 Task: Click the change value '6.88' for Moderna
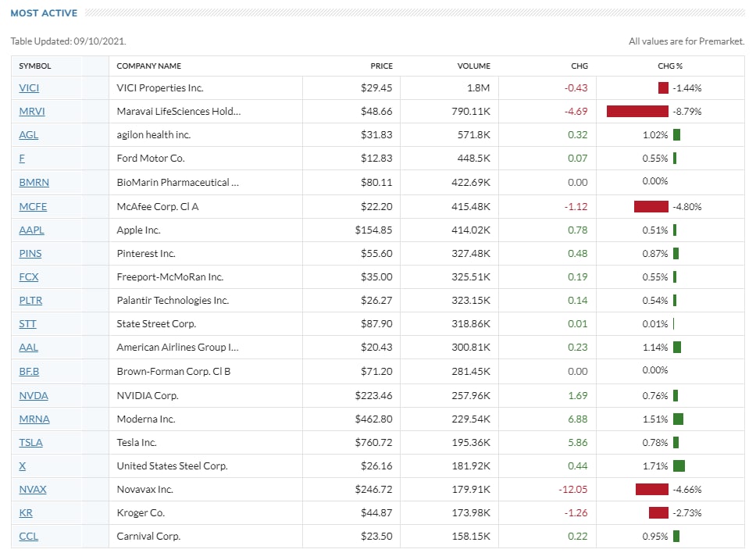click(x=578, y=419)
